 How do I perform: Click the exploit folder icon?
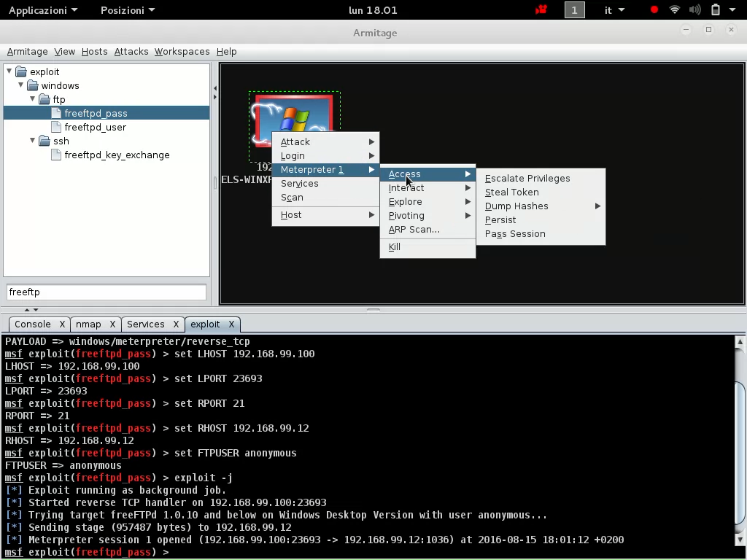click(x=21, y=71)
